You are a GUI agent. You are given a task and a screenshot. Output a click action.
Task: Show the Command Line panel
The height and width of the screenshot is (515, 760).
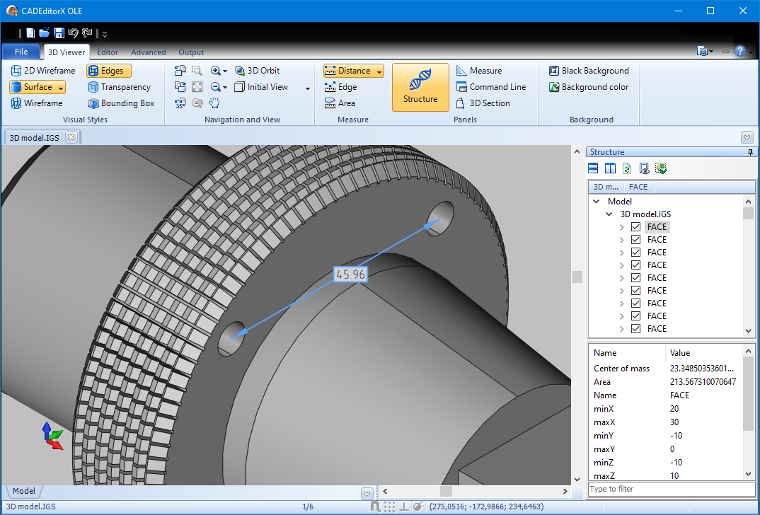(x=491, y=87)
